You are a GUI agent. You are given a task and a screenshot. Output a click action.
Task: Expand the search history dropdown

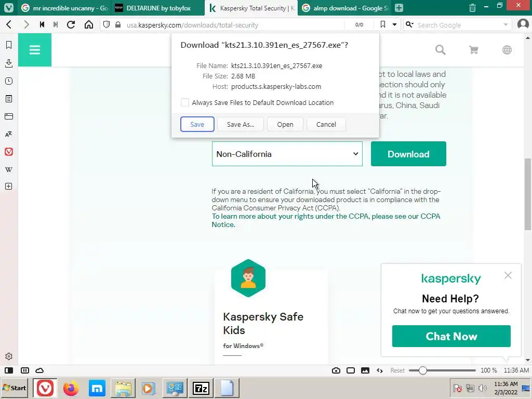pos(506,25)
